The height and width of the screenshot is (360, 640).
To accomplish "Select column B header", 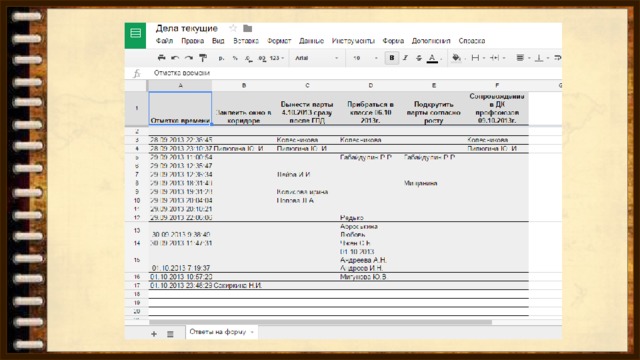I will click(x=244, y=85).
